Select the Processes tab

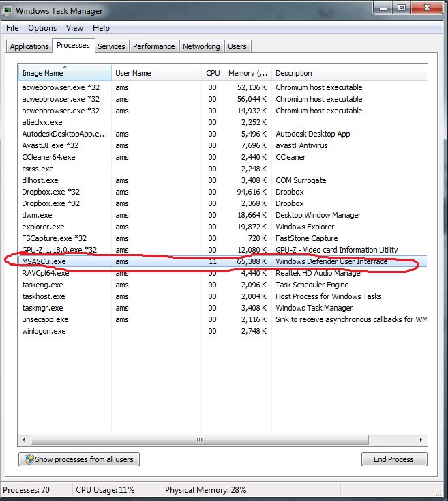coord(73,45)
